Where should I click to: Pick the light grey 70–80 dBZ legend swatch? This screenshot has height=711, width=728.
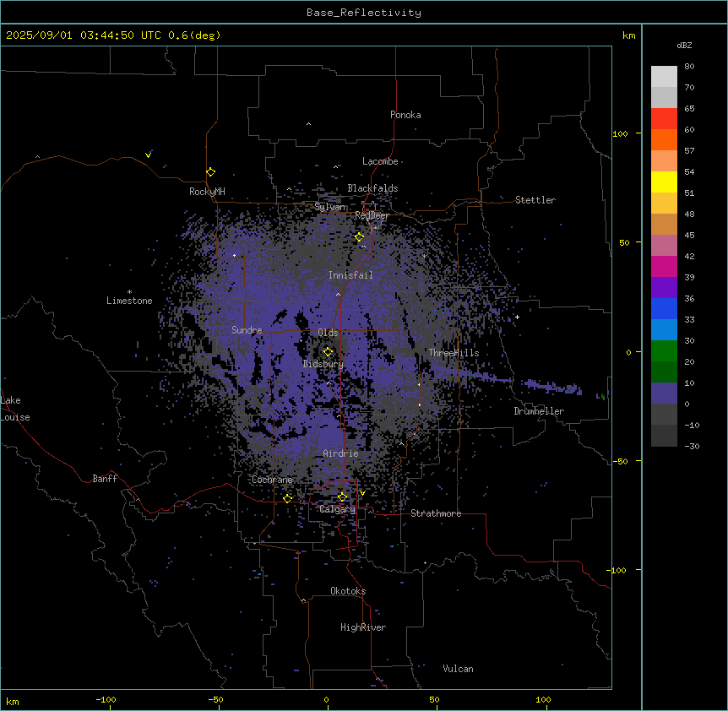[x=664, y=76]
